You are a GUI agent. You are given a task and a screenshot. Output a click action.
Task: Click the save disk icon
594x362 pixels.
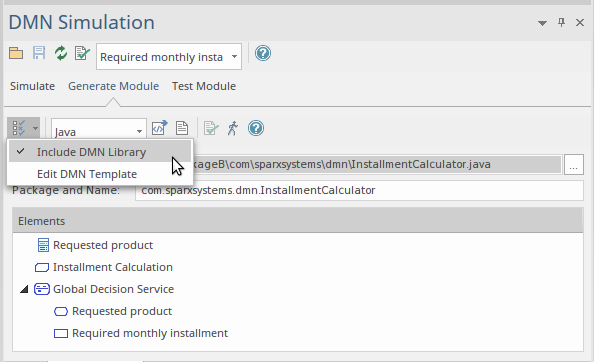(x=39, y=53)
